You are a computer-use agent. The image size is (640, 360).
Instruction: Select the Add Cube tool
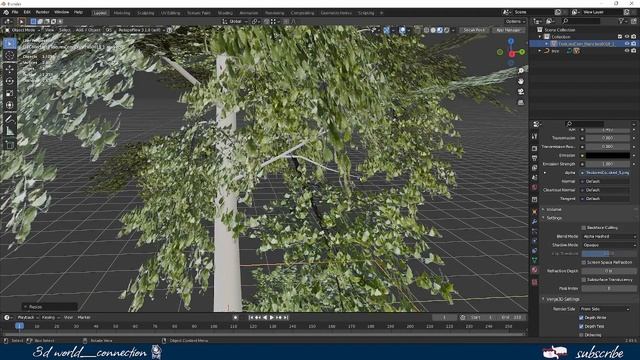(x=10, y=144)
